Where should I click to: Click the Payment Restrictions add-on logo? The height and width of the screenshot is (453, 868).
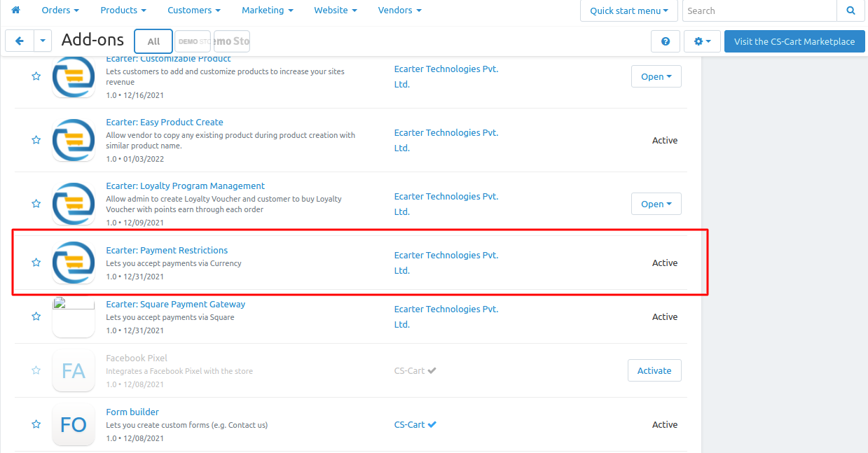click(74, 263)
